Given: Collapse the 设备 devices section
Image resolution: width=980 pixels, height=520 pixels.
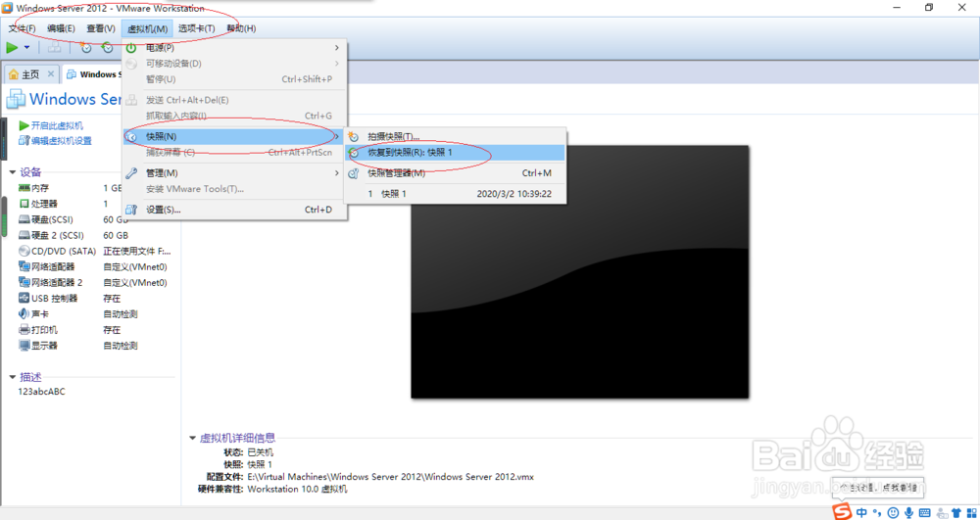Looking at the screenshot, I should (x=13, y=172).
